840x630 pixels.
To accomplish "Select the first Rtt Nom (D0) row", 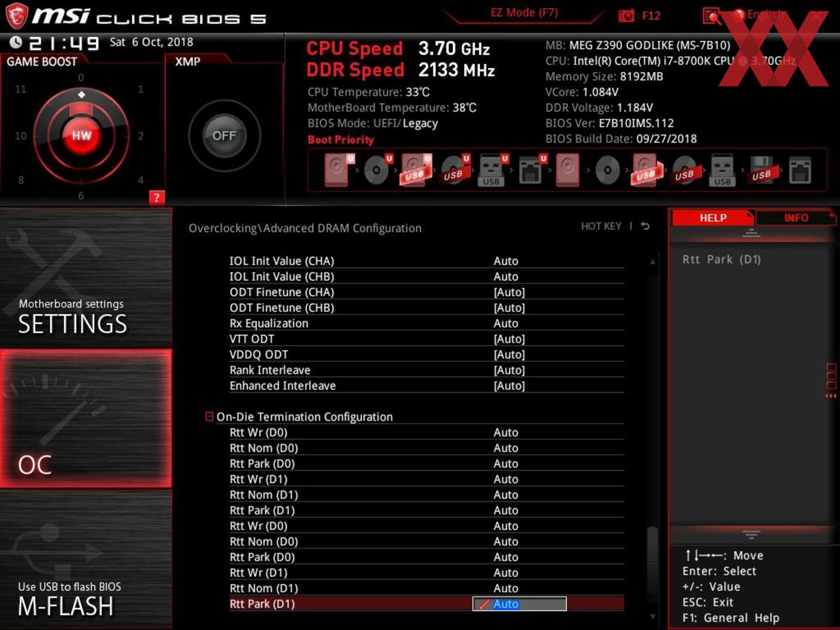I will (x=426, y=448).
